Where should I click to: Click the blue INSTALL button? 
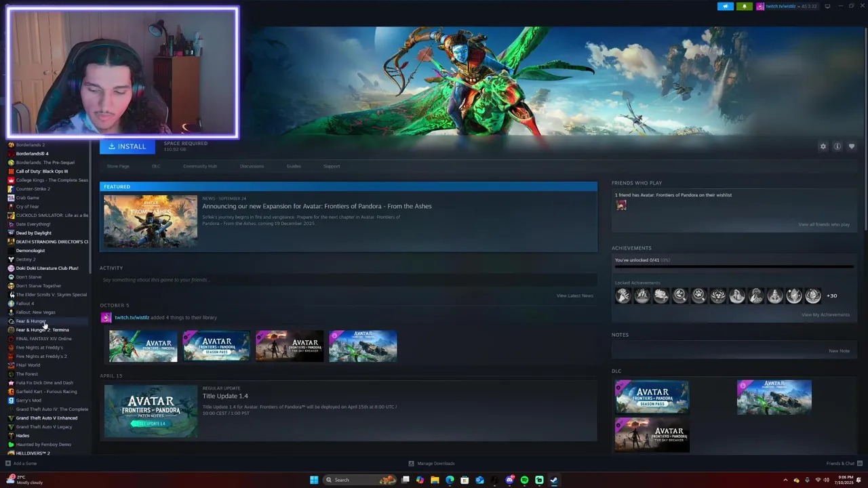[127, 146]
